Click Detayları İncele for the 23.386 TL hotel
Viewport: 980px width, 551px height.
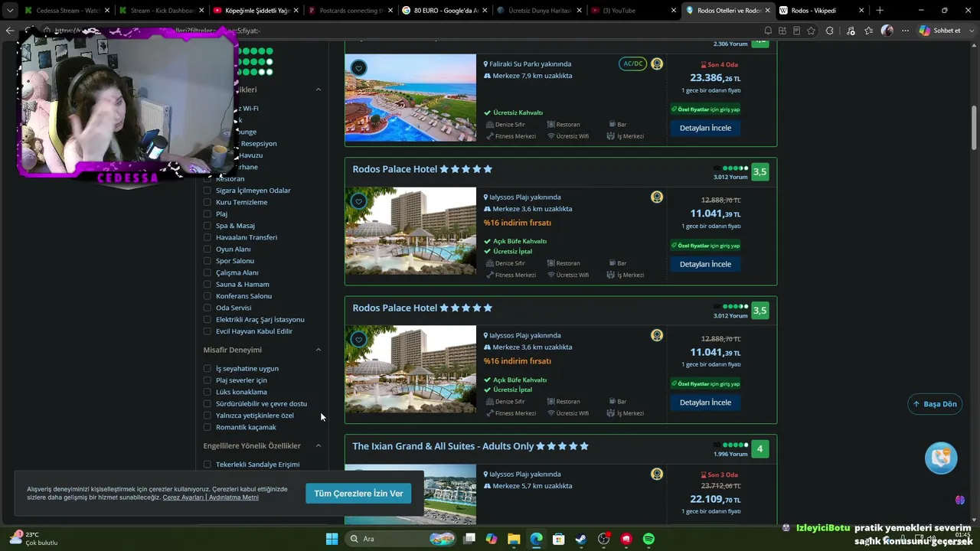[x=705, y=128]
